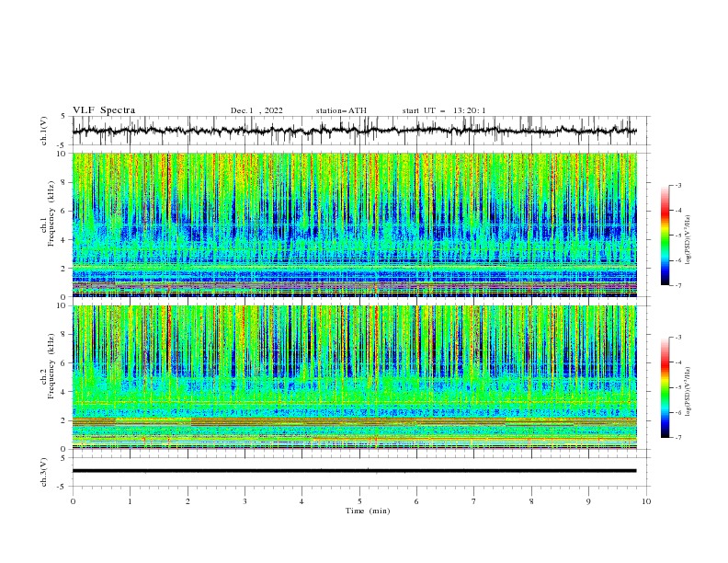Viewport: 728px width, 563px height.
Task: Click the "7" tick on time axis
Action: [x=474, y=501]
